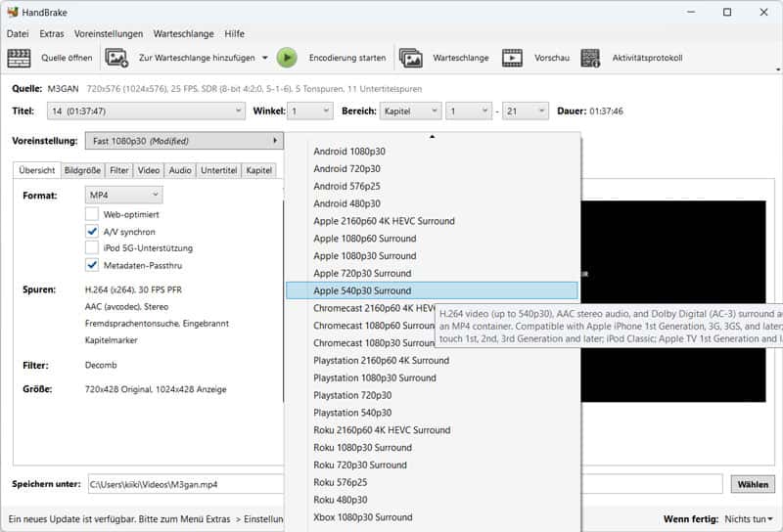Open the Datei menu
The width and height of the screenshot is (783, 532).
pos(18,33)
